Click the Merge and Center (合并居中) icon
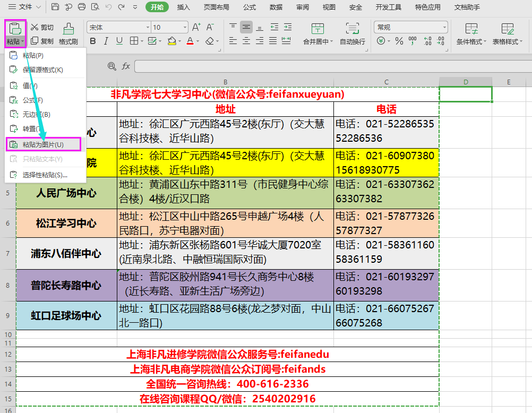 (318, 29)
